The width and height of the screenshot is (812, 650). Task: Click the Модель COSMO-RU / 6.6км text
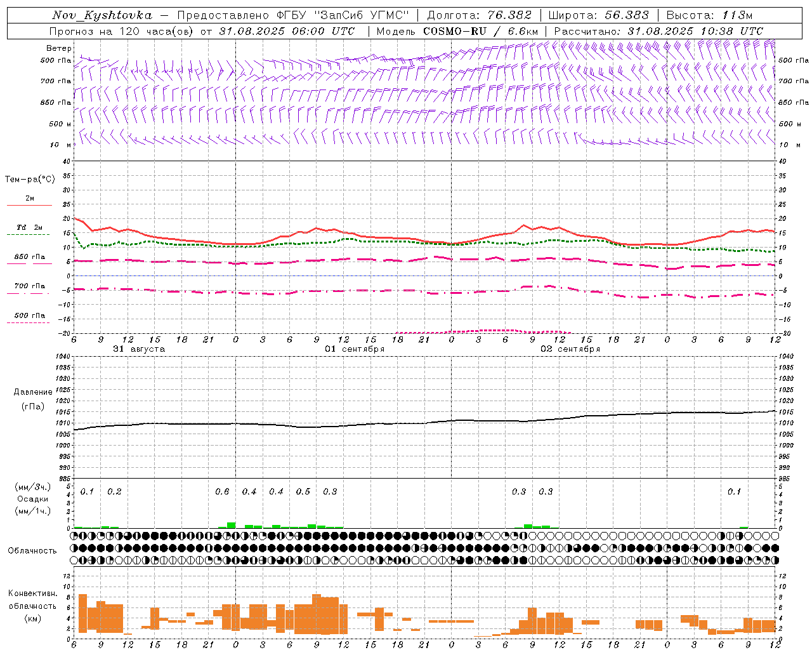pos(457,31)
